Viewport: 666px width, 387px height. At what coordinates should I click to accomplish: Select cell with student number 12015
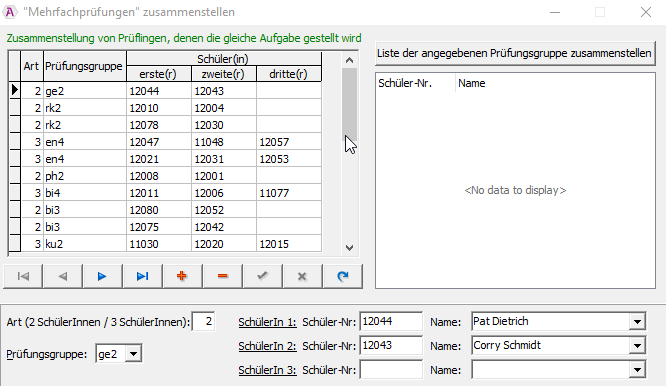tap(289, 244)
